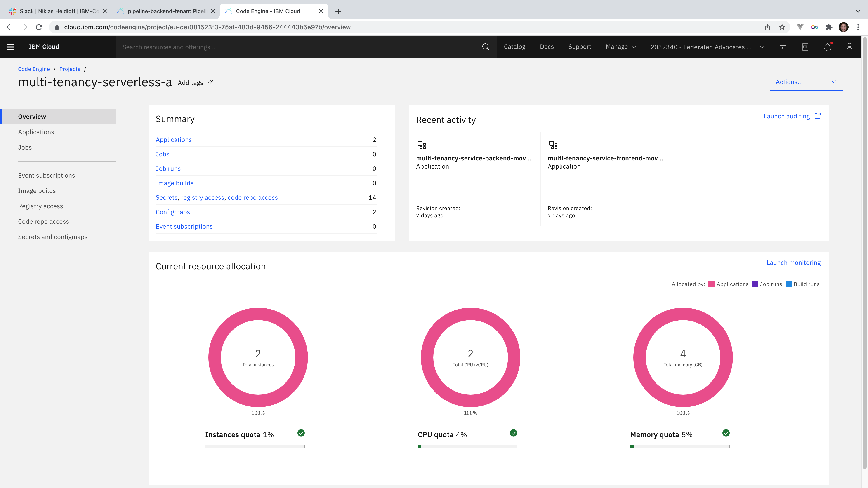Expand the Manage menu in header
868x488 pixels.
coord(620,47)
